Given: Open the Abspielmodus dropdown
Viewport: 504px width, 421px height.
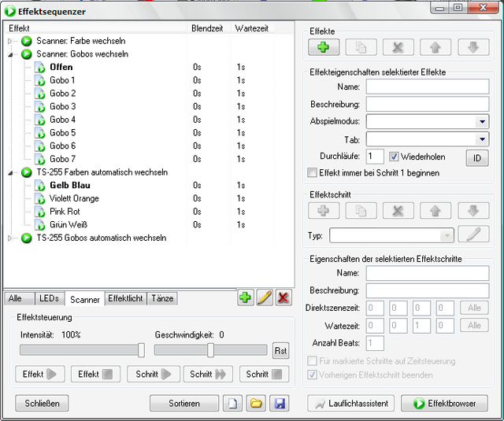Looking at the screenshot, I should coord(481,122).
